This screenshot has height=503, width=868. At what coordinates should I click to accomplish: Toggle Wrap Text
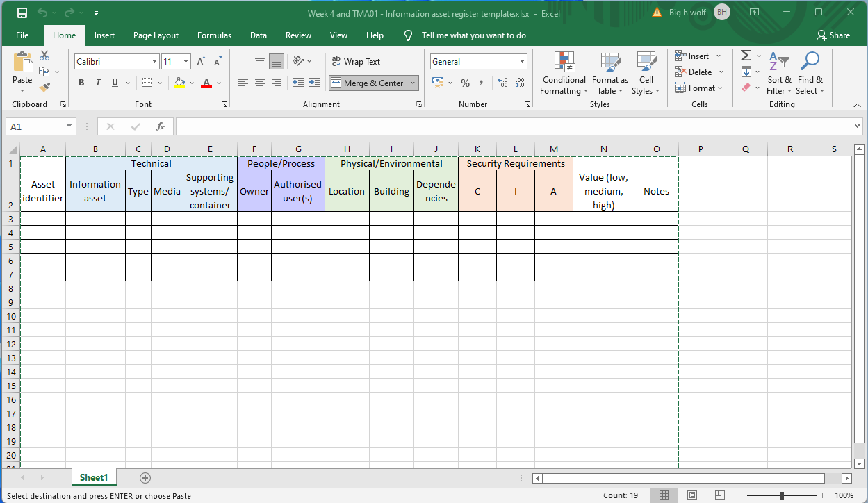click(x=357, y=61)
